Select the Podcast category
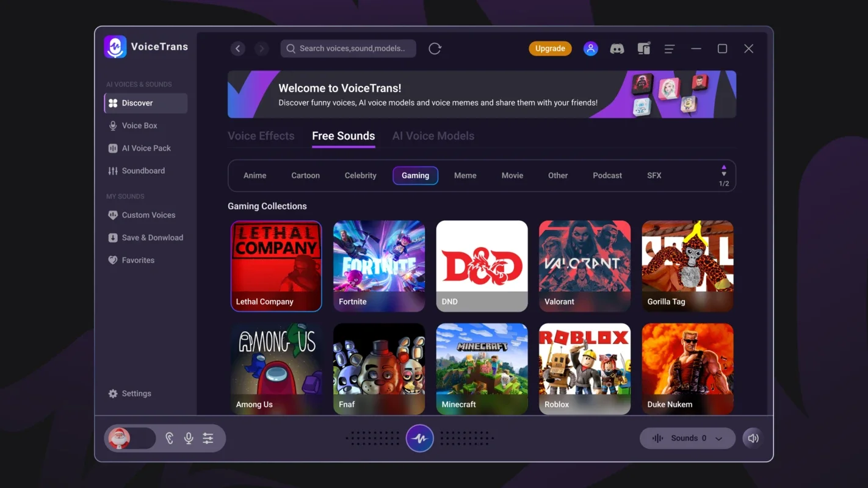 pyautogui.click(x=607, y=176)
